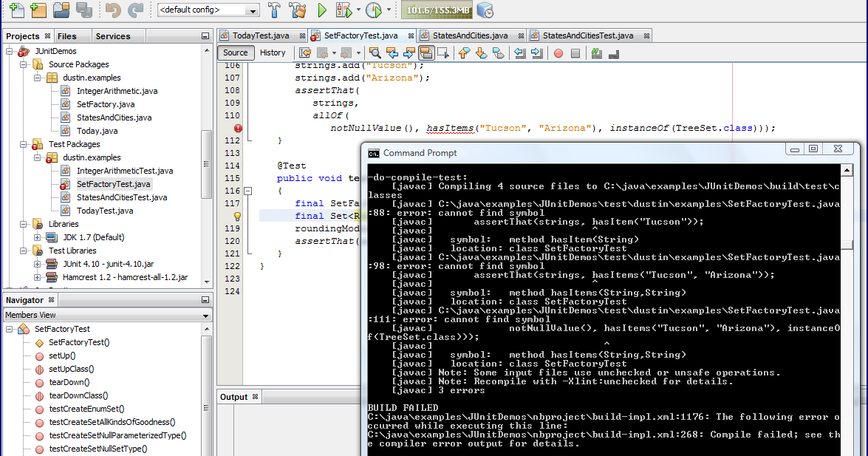Select the Find Selection magnifier icon

point(374,52)
